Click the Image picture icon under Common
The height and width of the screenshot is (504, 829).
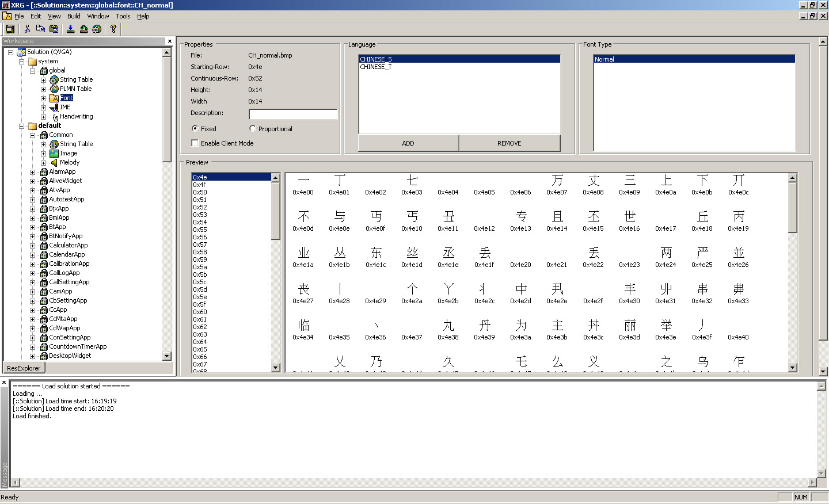[x=54, y=153]
